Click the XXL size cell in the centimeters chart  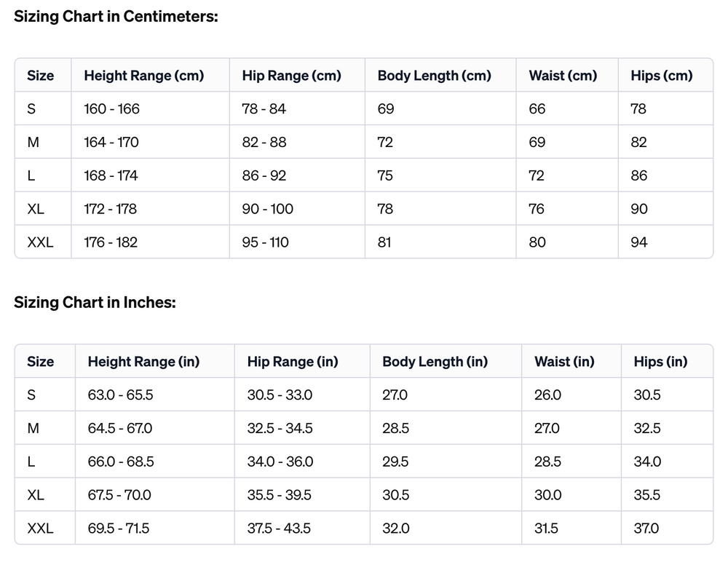[40, 242]
